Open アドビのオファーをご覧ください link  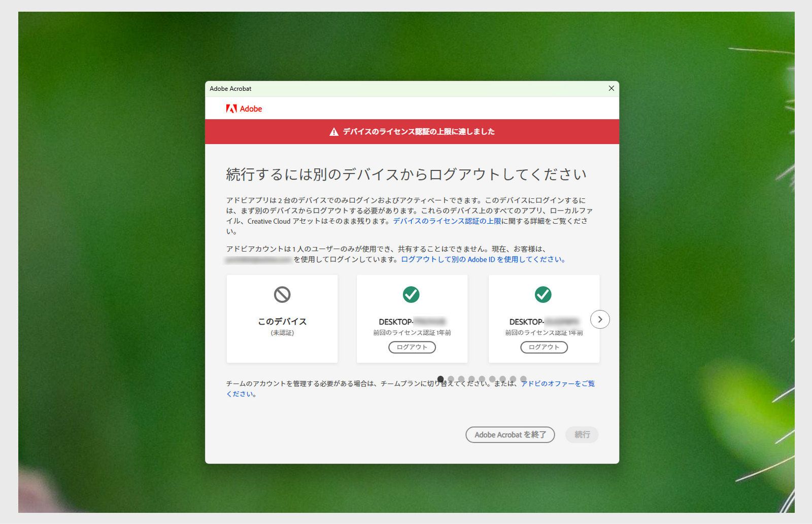click(558, 383)
